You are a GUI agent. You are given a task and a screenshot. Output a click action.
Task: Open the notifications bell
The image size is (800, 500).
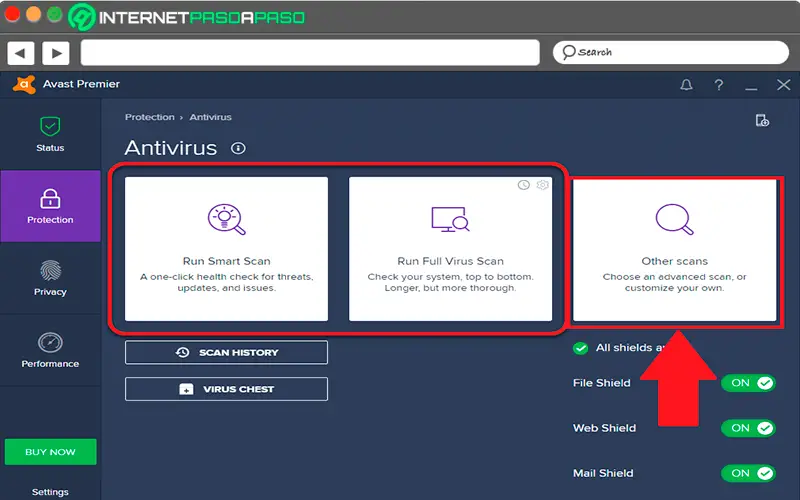point(686,85)
